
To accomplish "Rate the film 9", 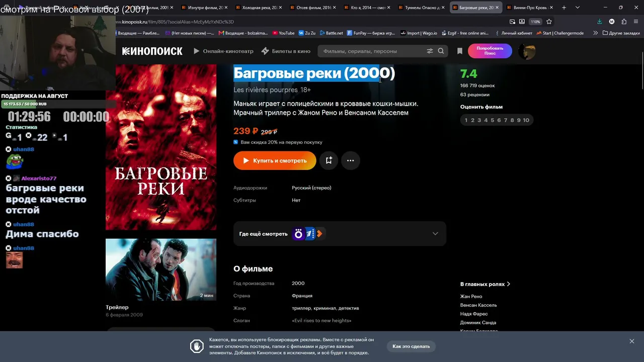I will (x=519, y=120).
